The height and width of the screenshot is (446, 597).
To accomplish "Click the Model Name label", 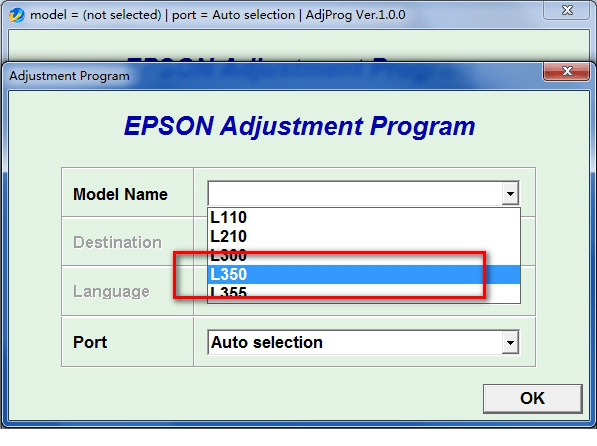I will [x=120, y=194].
